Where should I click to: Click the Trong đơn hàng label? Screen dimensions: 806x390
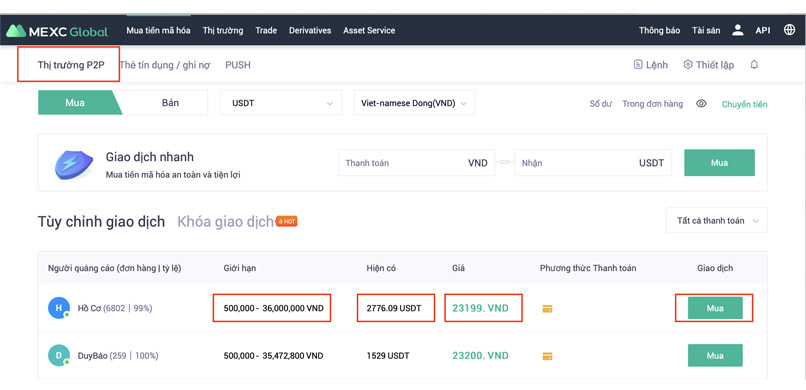click(652, 104)
